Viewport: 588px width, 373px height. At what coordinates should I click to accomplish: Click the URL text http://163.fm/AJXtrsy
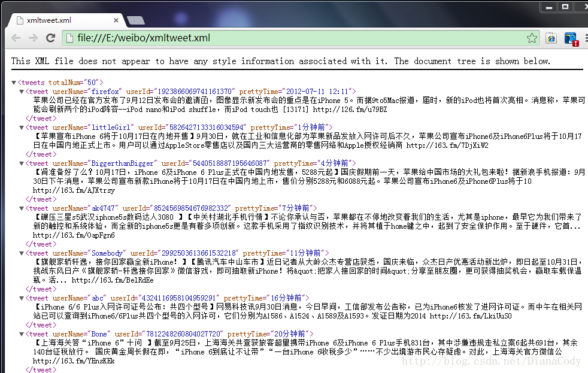click(x=74, y=190)
